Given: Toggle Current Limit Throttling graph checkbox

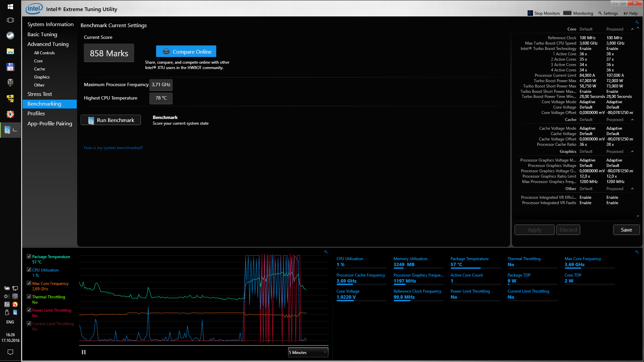Looking at the screenshot, I should point(29,323).
